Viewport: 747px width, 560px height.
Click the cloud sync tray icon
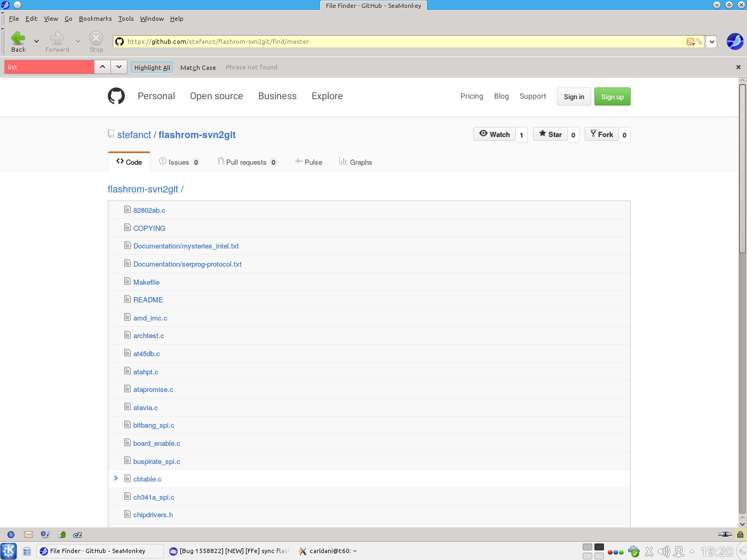pyautogui.click(x=634, y=551)
